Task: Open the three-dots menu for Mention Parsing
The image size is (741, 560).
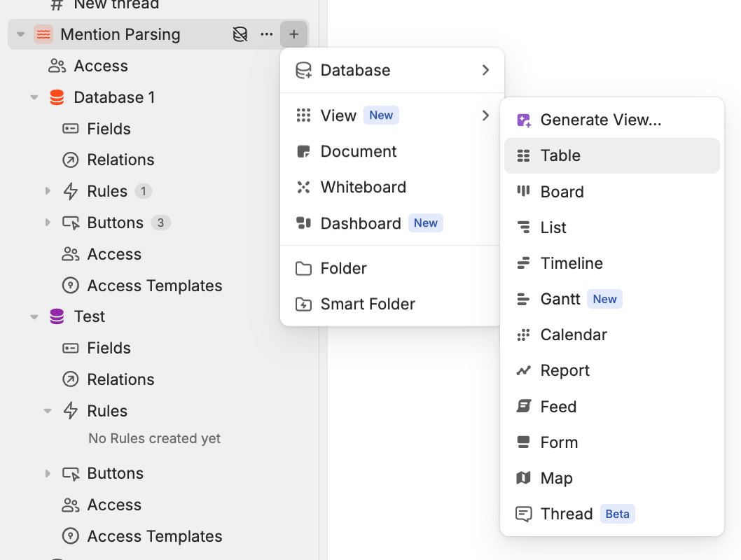Action: tap(267, 34)
